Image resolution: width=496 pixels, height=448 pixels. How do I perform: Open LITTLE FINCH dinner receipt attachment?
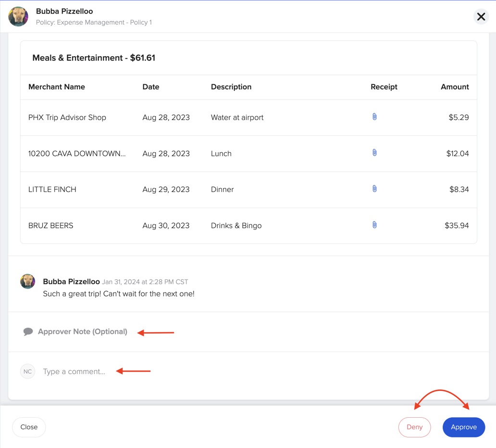click(x=374, y=188)
